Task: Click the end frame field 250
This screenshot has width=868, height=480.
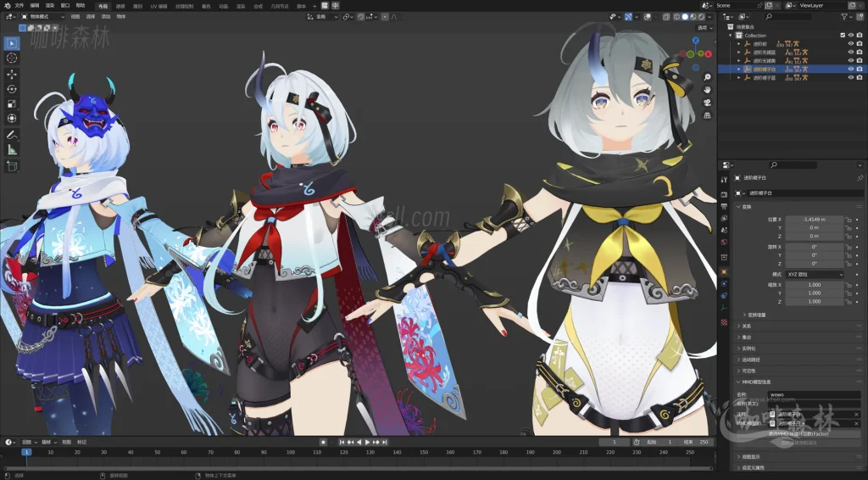Action: point(696,443)
